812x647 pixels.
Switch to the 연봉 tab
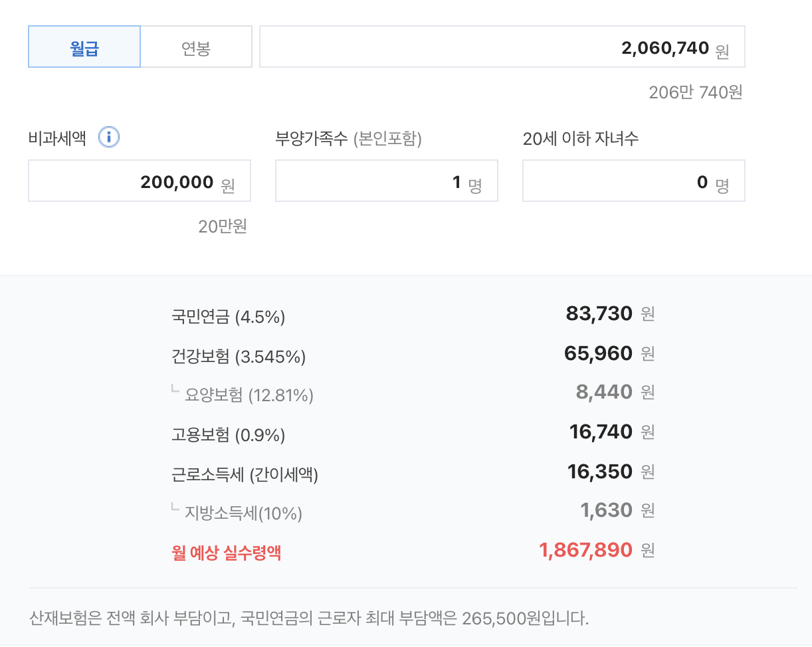(x=196, y=46)
